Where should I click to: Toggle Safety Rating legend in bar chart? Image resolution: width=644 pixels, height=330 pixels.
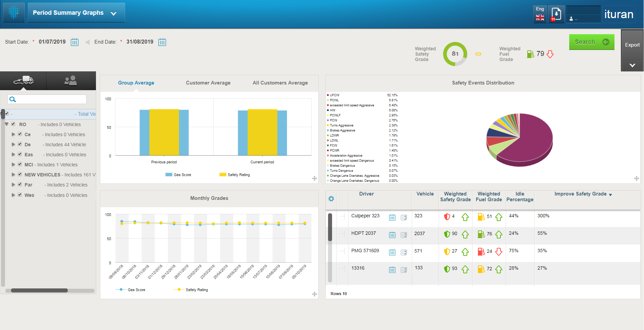[x=234, y=175]
